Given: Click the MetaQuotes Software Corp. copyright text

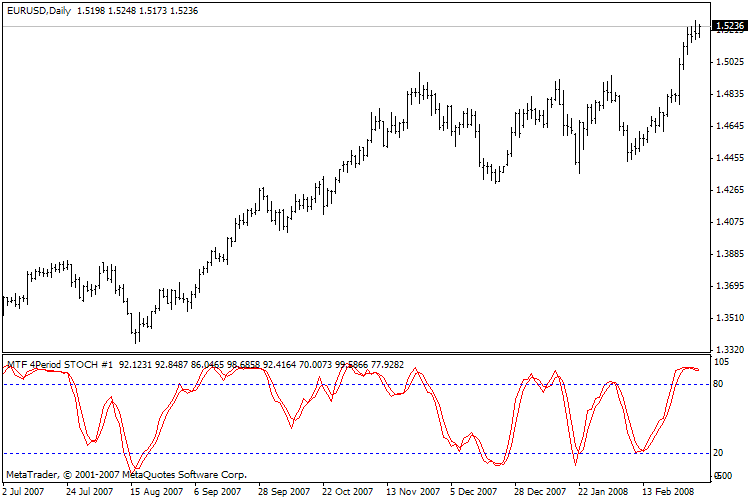Looking at the screenshot, I should (x=126, y=475).
